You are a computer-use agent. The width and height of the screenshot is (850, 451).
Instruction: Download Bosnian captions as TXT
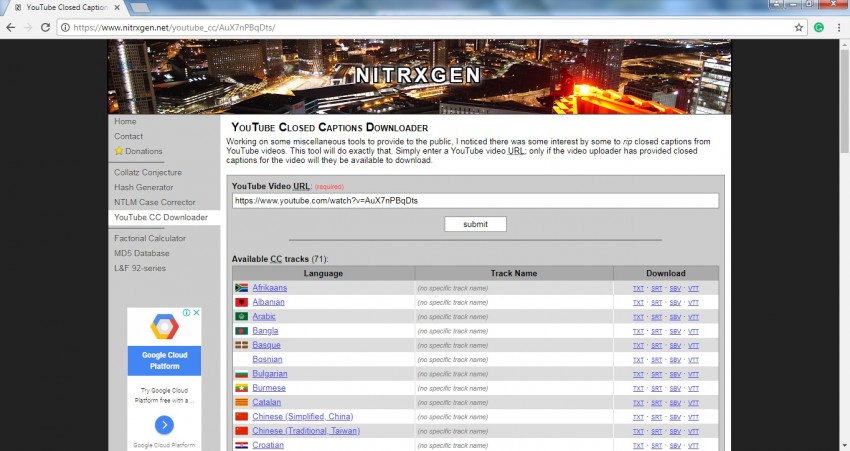tap(638, 360)
